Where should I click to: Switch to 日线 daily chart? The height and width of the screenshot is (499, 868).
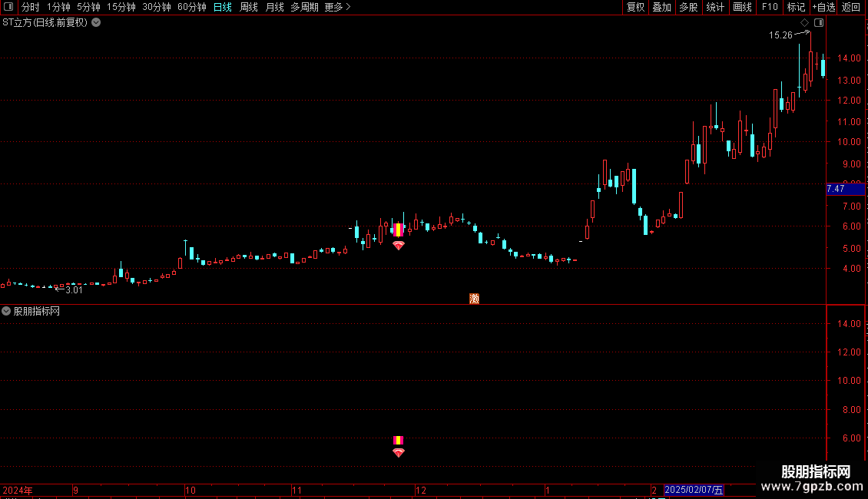223,7
